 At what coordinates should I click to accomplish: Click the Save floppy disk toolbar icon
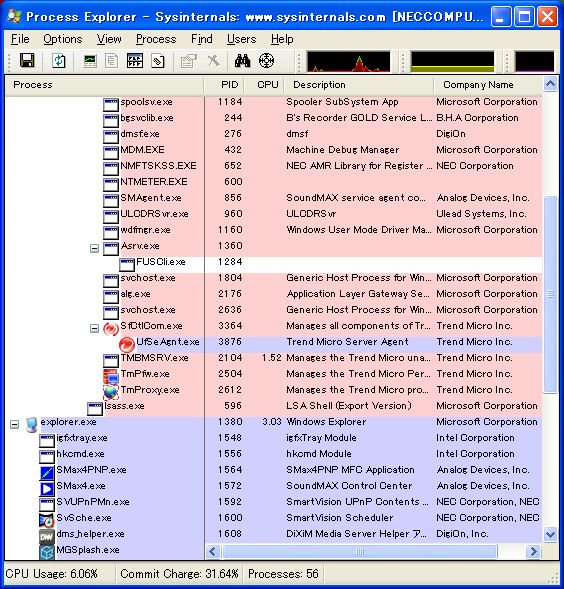click(27, 61)
